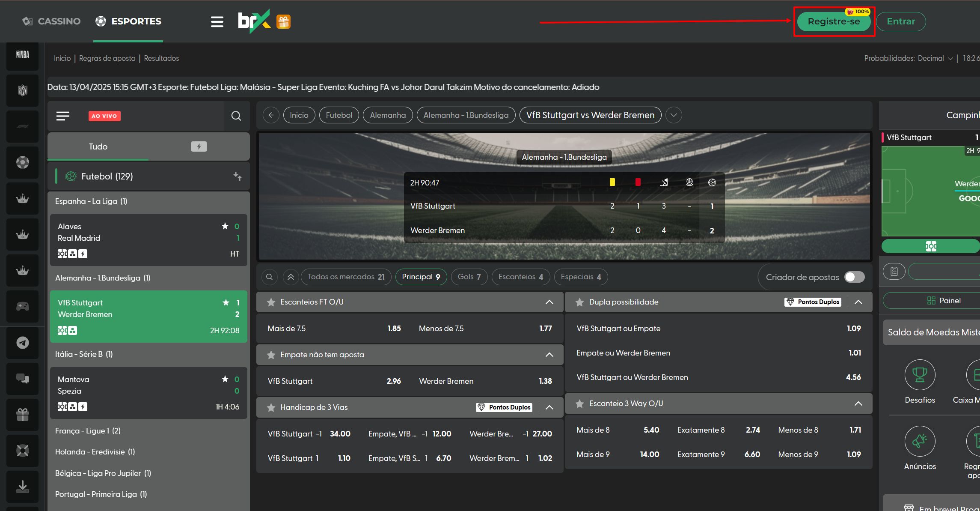Open the Resultados link

[161, 58]
